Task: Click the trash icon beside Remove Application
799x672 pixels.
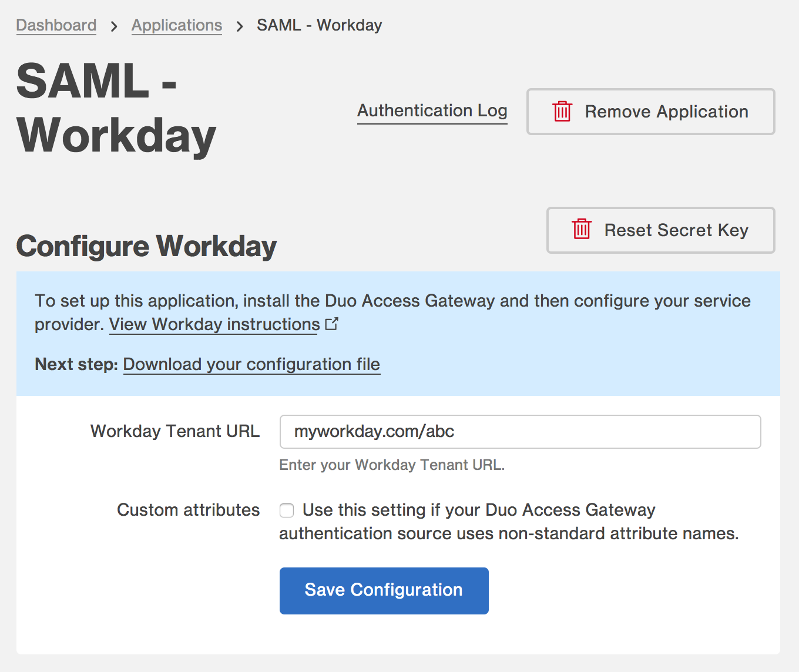Action: (562, 112)
